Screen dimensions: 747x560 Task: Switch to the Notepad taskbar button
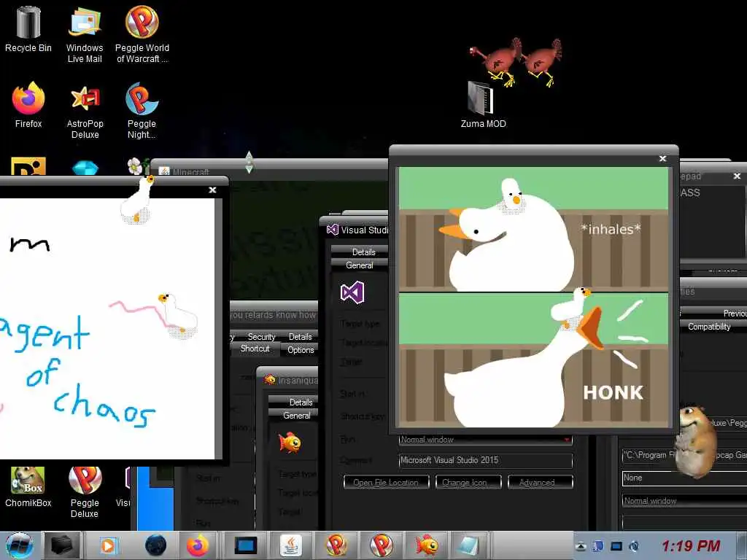pos(469,545)
